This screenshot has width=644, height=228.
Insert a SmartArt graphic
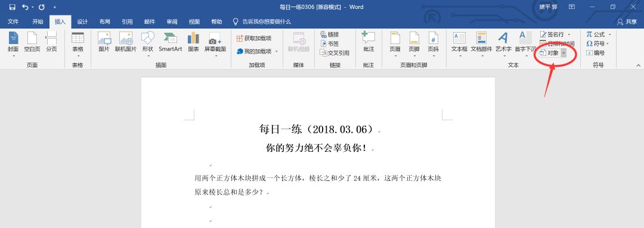171,42
